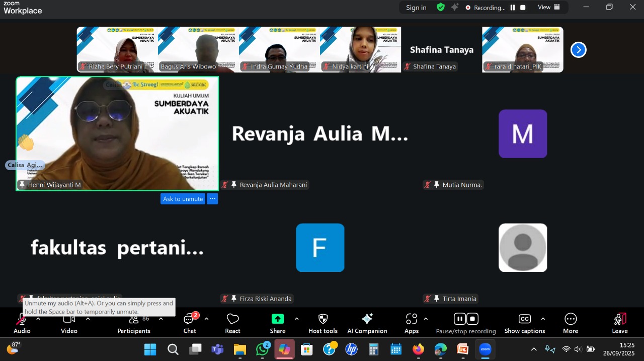Click the green encryption shield icon
This screenshot has width=644, height=361.
(441, 8)
